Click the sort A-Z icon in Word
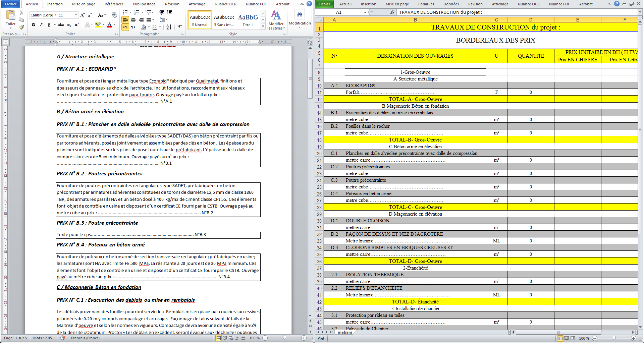 tap(169, 27)
